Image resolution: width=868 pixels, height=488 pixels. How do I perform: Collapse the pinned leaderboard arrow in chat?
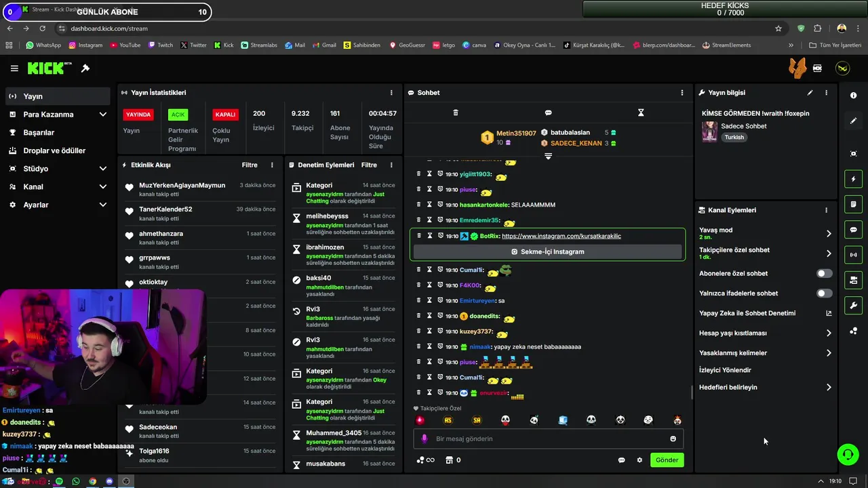coord(548,156)
